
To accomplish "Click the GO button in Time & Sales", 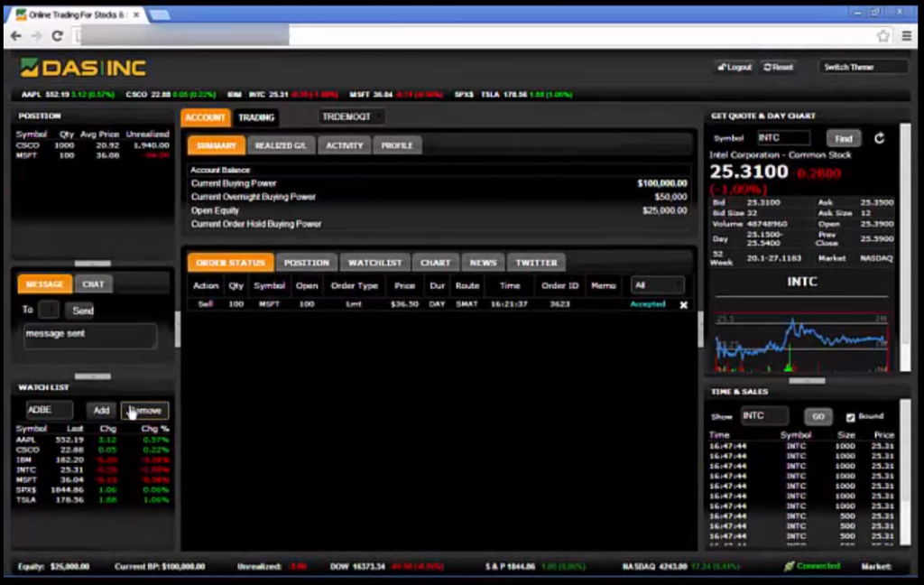I will pyautogui.click(x=818, y=416).
